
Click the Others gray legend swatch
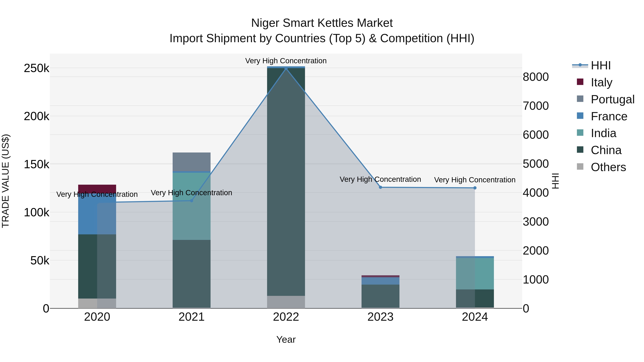[x=580, y=167]
